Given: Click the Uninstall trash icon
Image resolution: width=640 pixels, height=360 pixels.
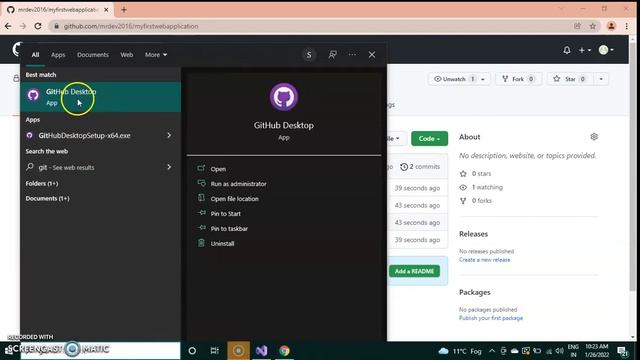Looking at the screenshot, I should point(201,243).
